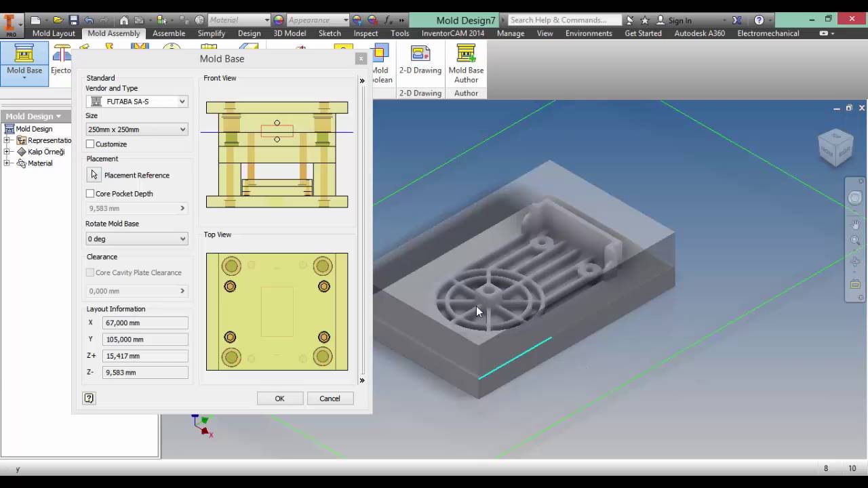This screenshot has height=488, width=868.
Task: Open the 2-D Drawing tool
Action: click(420, 60)
